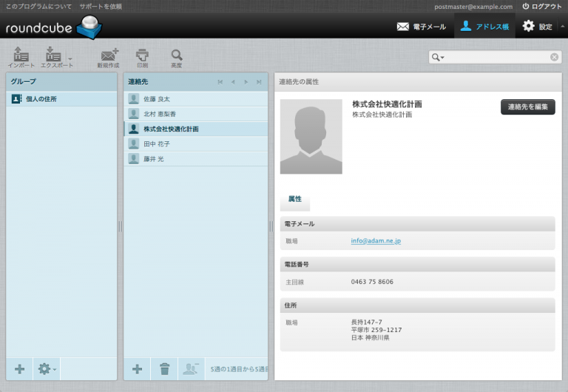Open the search options dropdown
Image resolution: width=568 pixels, height=392 pixels.
pos(439,57)
